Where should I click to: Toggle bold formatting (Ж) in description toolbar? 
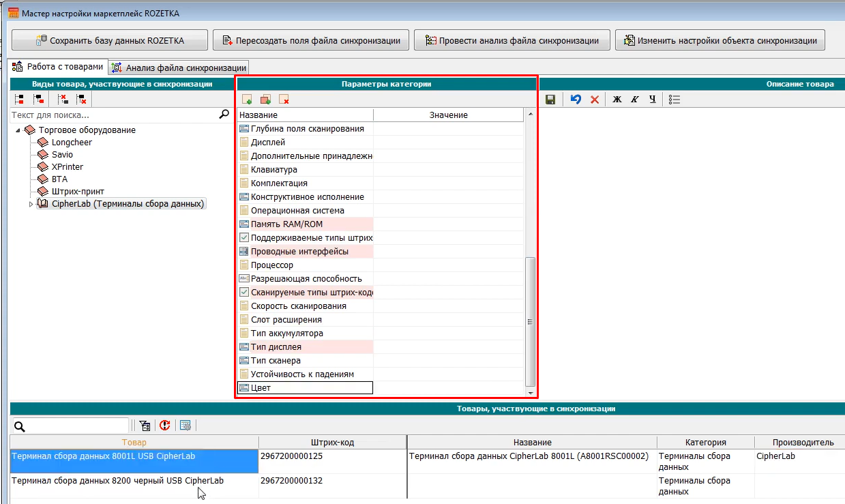(617, 100)
